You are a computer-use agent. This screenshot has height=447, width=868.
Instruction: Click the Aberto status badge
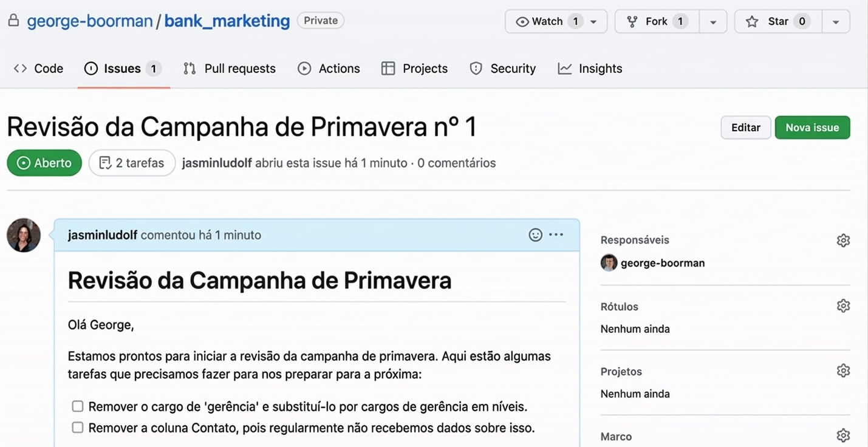pos(44,163)
